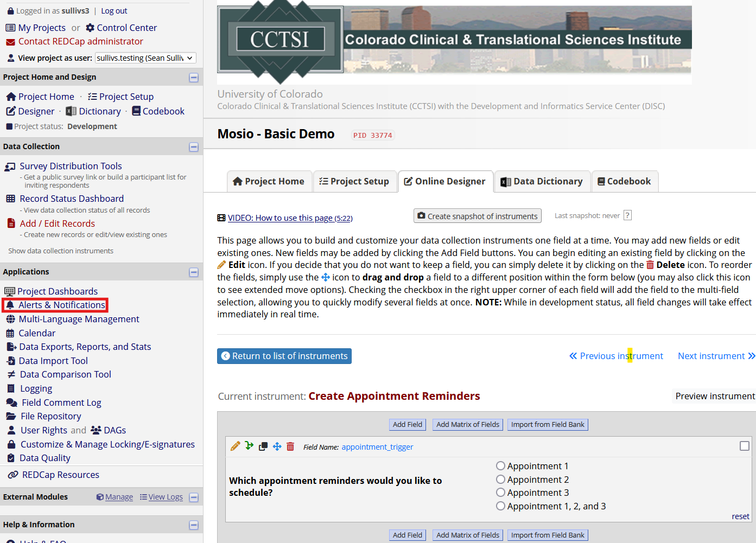Go to Next instrument
Image resolution: width=756 pixels, height=543 pixels.
pos(716,356)
